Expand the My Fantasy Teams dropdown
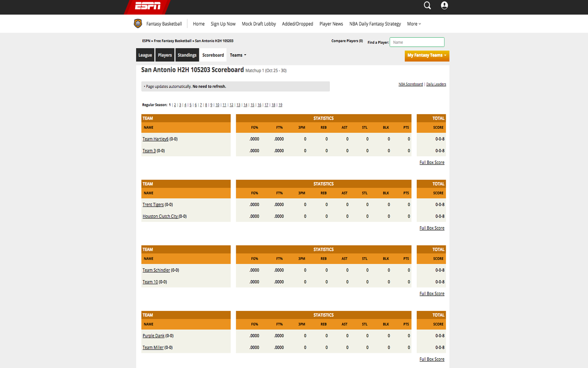588x368 pixels. pos(427,55)
